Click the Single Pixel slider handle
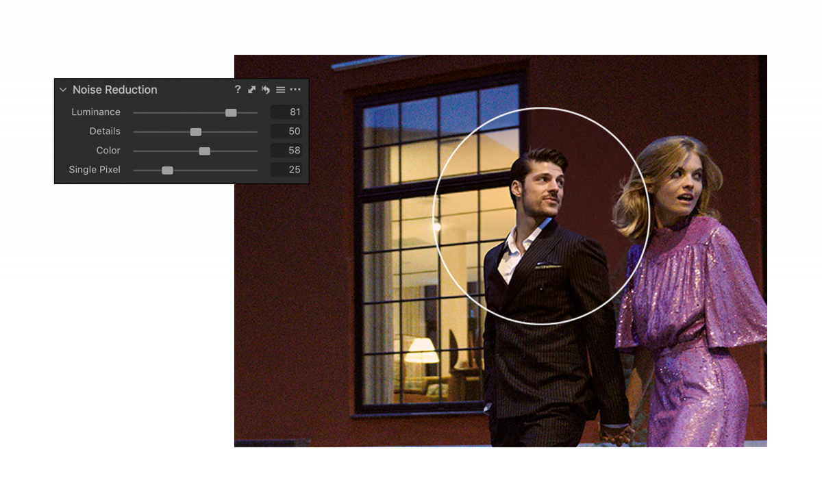 pos(167,170)
